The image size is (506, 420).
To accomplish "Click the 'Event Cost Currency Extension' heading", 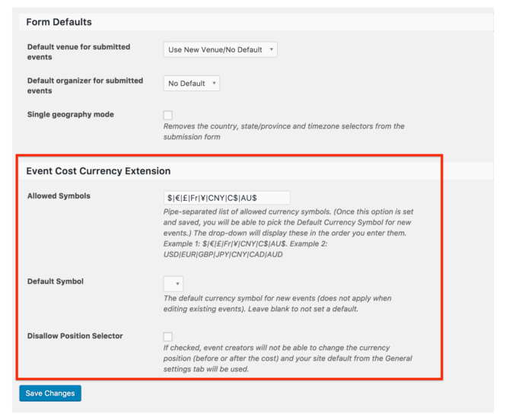I will pyautogui.click(x=98, y=171).
